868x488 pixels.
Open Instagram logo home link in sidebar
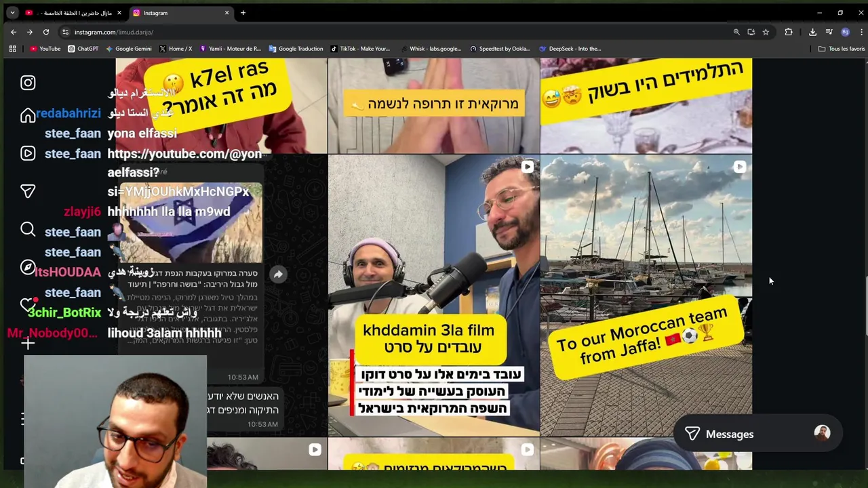tap(28, 83)
